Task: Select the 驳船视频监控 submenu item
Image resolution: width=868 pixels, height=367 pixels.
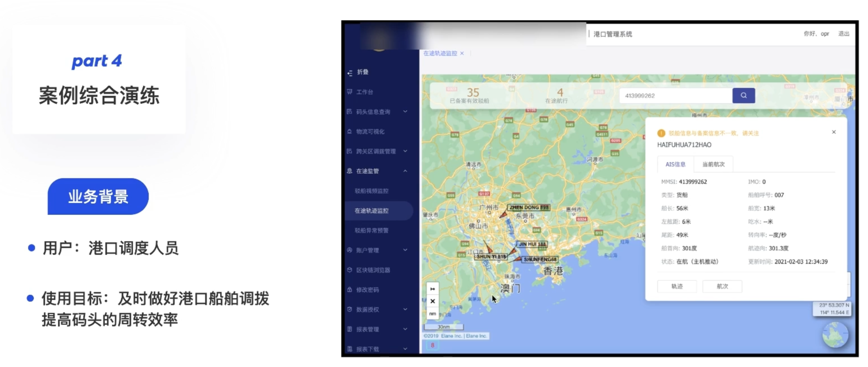Action: (x=371, y=191)
